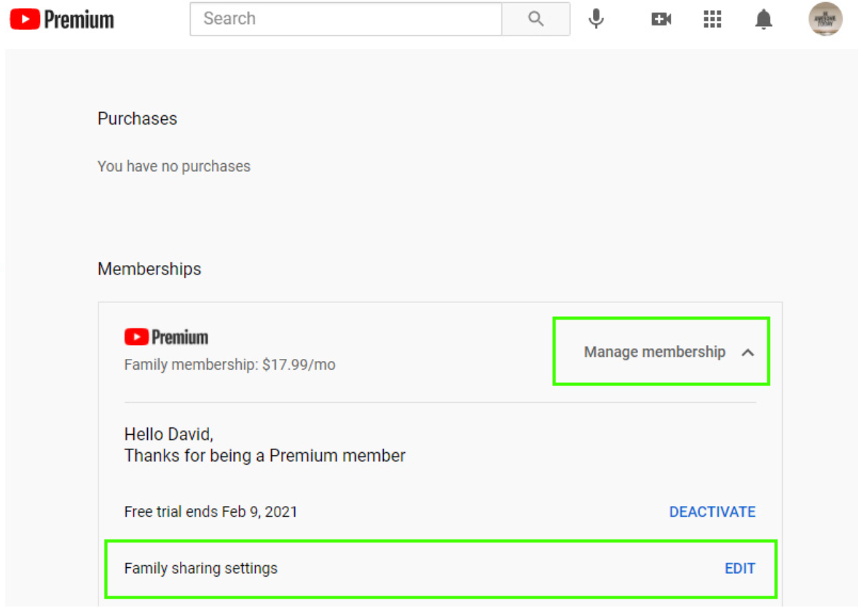Click the Purchases section heading
Viewport: 858px width, 616px height.
pyautogui.click(x=138, y=119)
